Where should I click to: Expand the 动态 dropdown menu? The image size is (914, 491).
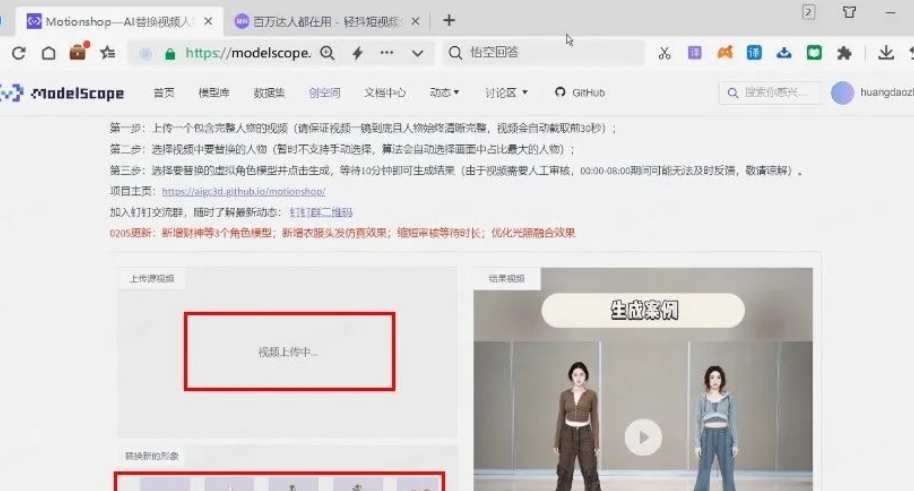pos(444,93)
